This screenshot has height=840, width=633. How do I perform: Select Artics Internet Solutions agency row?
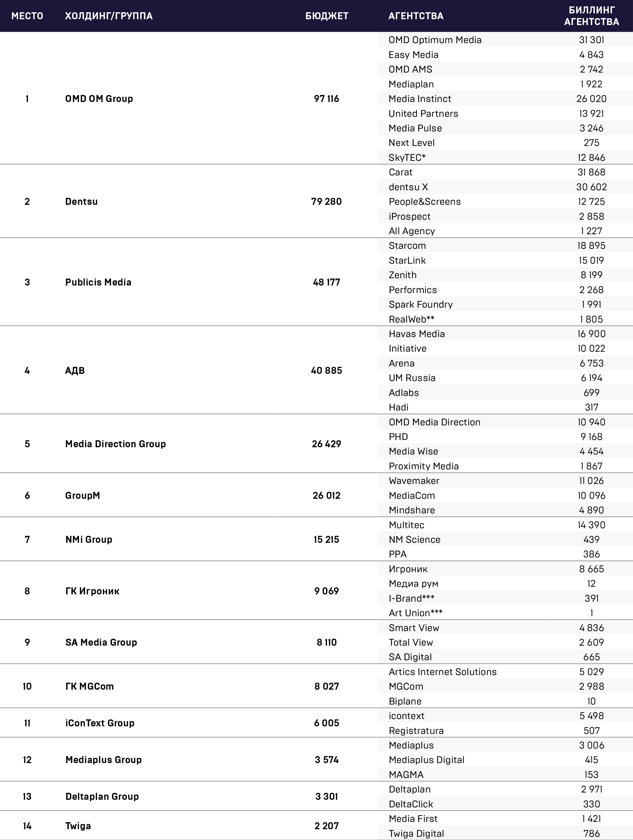pos(505,672)
